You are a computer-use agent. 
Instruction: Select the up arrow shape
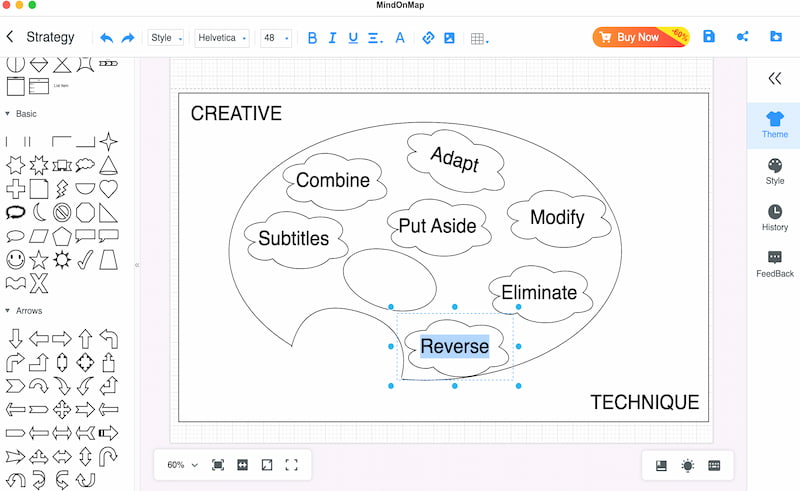click(x=85, y=338)
